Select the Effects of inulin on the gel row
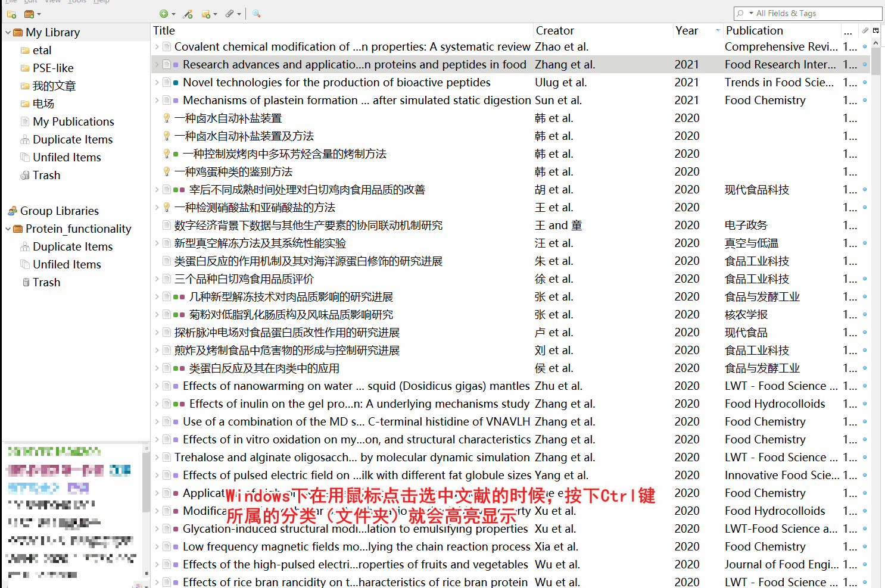Image resolution: width=885 pixels, height=588 pixels. point(512,404)
